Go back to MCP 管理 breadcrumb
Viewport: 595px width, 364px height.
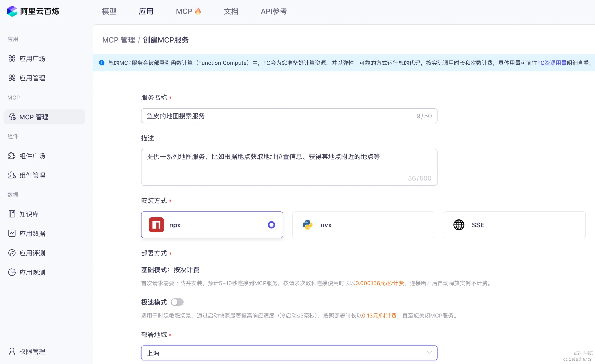coord(119,40)
